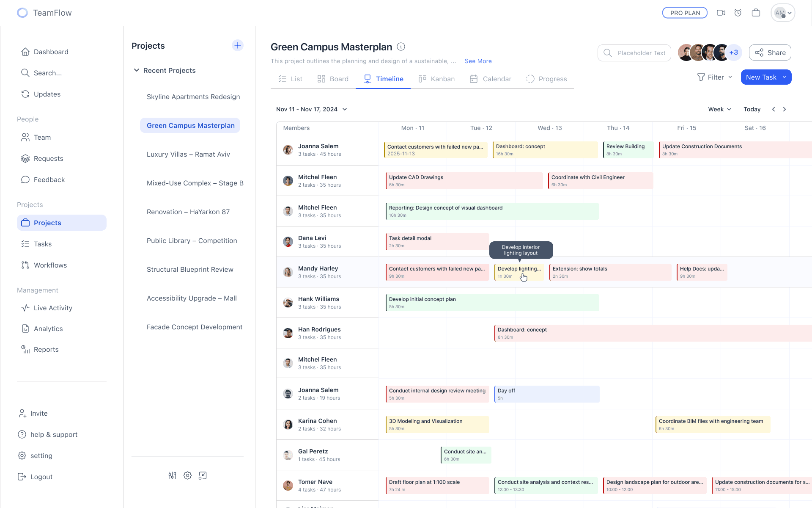The width and height of the screenshot is (812, 508).
Task: Open Search from the left sidebar
Action: pos(48,73)
